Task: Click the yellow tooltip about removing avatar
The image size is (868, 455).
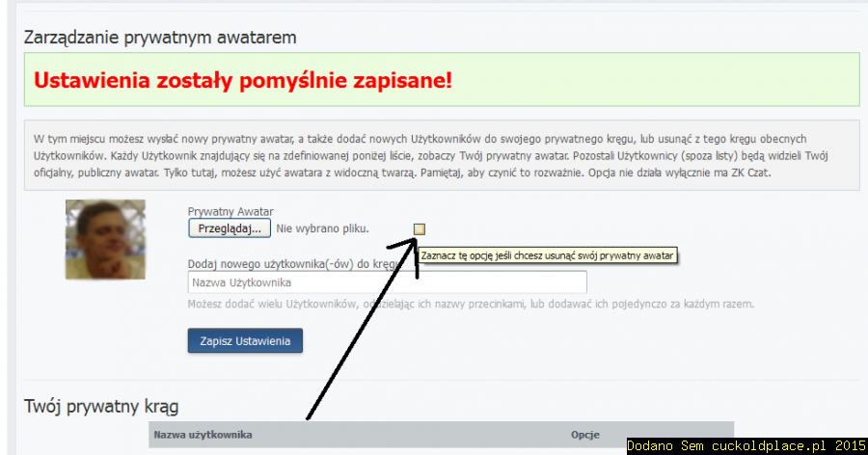Action: point(548,255)
